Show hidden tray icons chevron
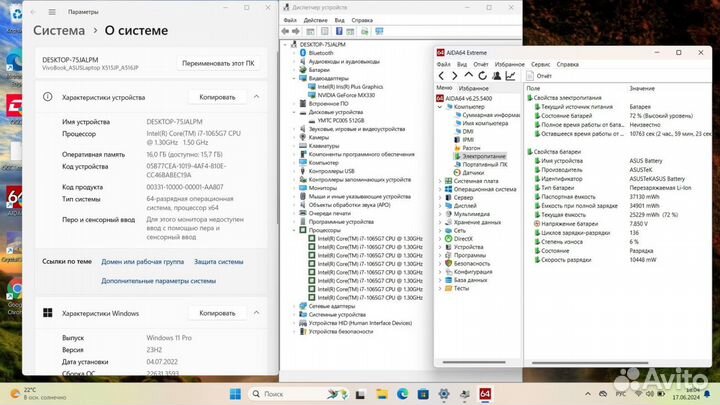Screen dimensions: 720x405 pyautogui.click(x=588, y=394)
